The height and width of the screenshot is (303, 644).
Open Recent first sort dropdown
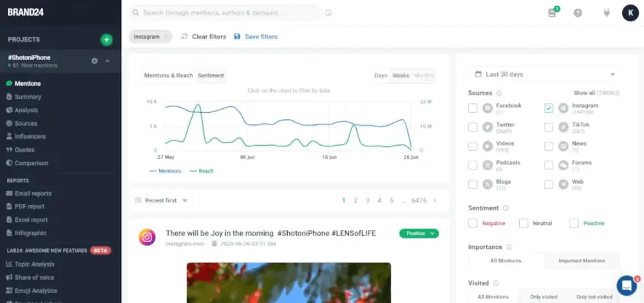pyautogui.click(x=162, y=200)
